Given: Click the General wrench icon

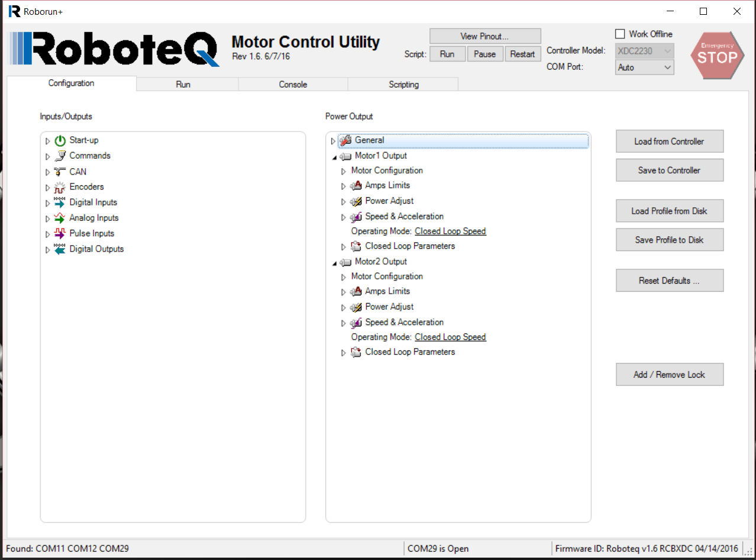Looking at the screenshot, I should pos(345,140).
